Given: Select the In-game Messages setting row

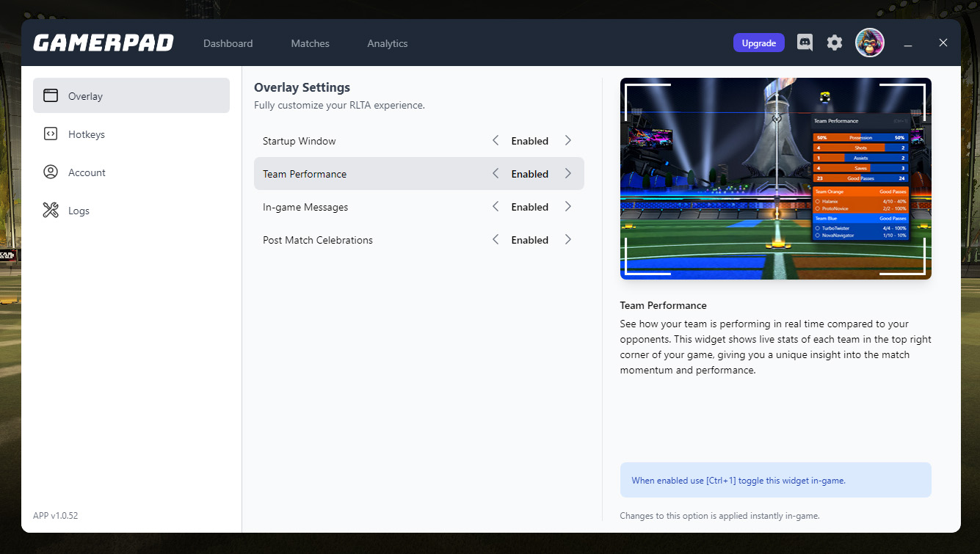Looking at the screenshot, I should (x=419, y=206).
